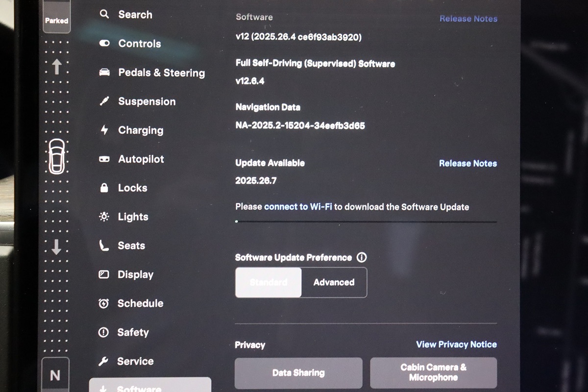Open the Seats settings menu
This screenshot has width=588, height=392.
click(131, 245)
